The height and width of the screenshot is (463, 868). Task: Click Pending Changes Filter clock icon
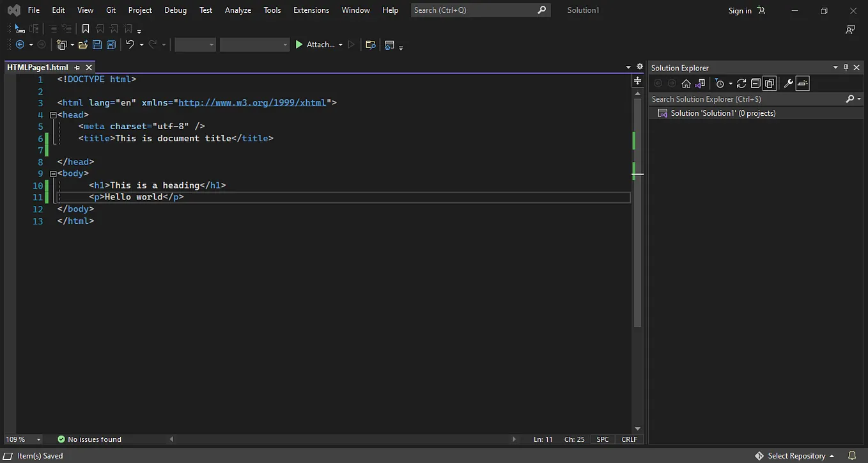pyautogui.click(x=720, y=83)
